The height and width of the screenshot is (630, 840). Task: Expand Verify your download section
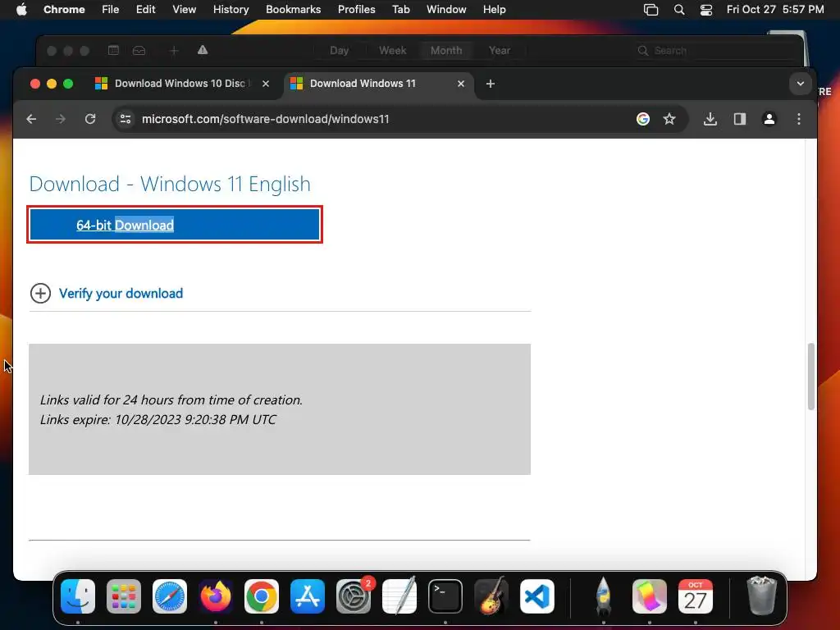[107, 294]
